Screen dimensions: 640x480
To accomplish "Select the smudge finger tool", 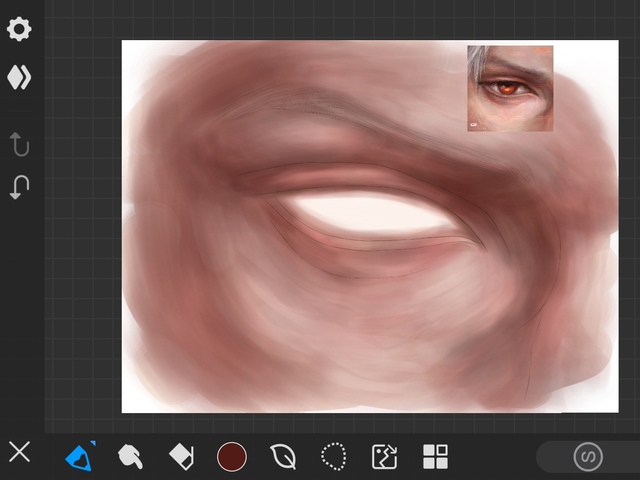I will click(x=130, y=457).
